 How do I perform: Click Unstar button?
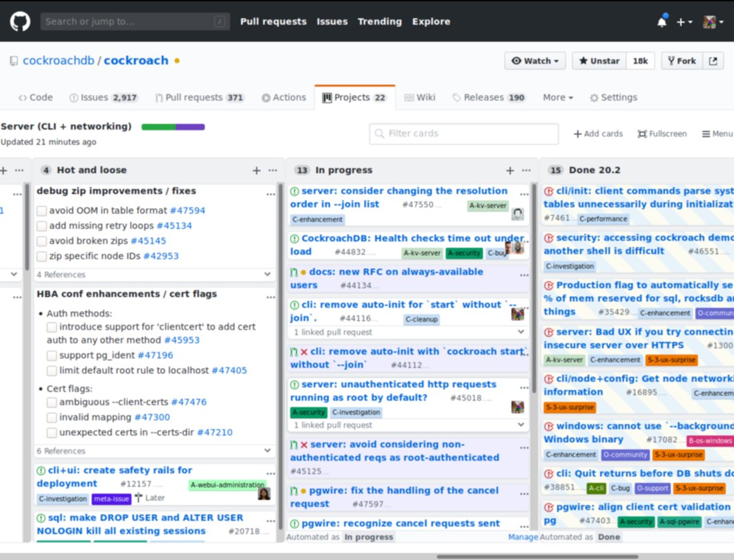coord(599,61)
